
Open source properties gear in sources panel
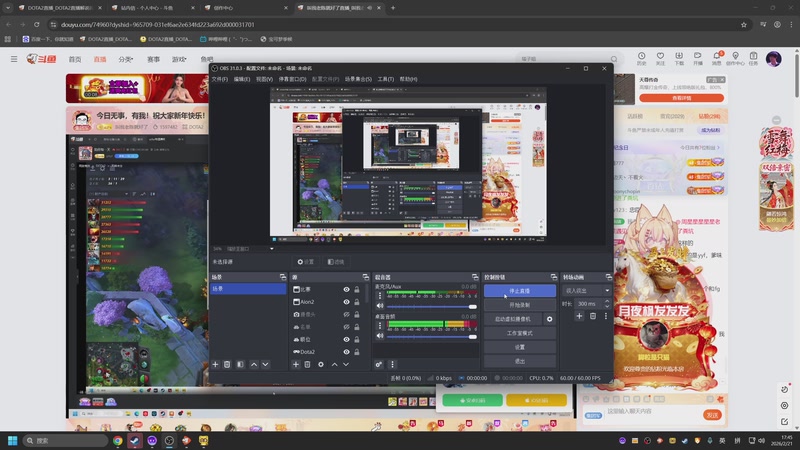(x=320, y=364)
